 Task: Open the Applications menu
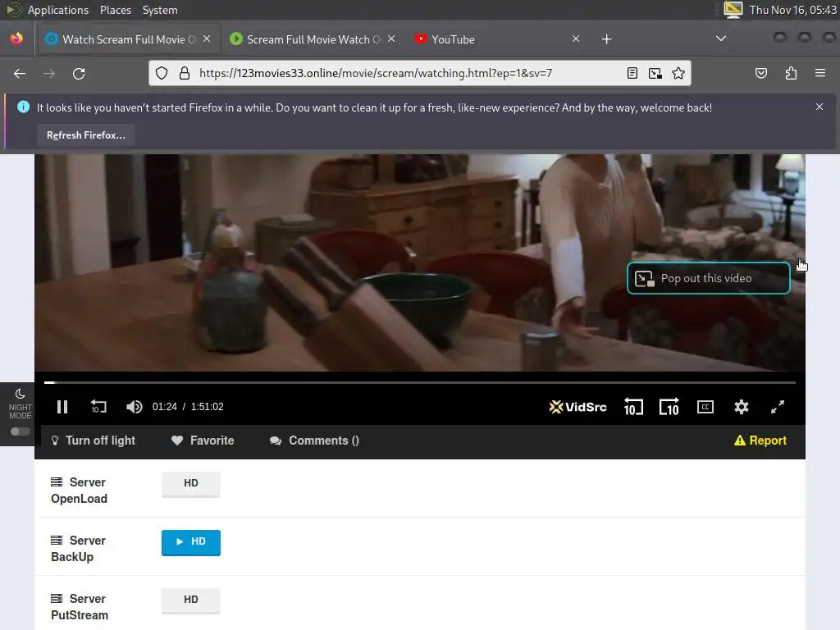tap(58, 10)
